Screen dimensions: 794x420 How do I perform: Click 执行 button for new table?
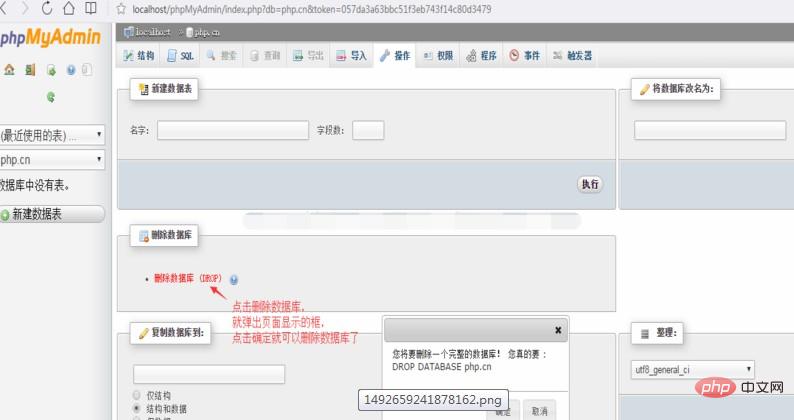coord(590,184)
